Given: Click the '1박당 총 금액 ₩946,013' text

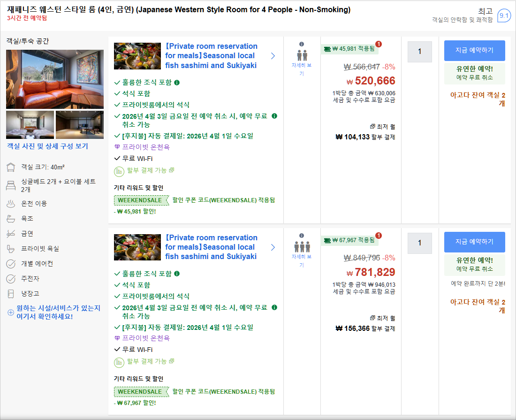Looking at the screenshot, I should 364,285.
